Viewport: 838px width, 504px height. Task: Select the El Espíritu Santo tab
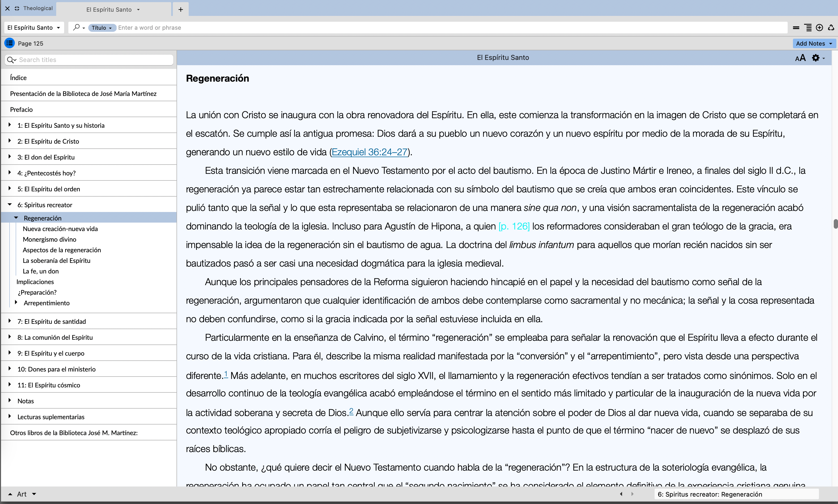109,10
